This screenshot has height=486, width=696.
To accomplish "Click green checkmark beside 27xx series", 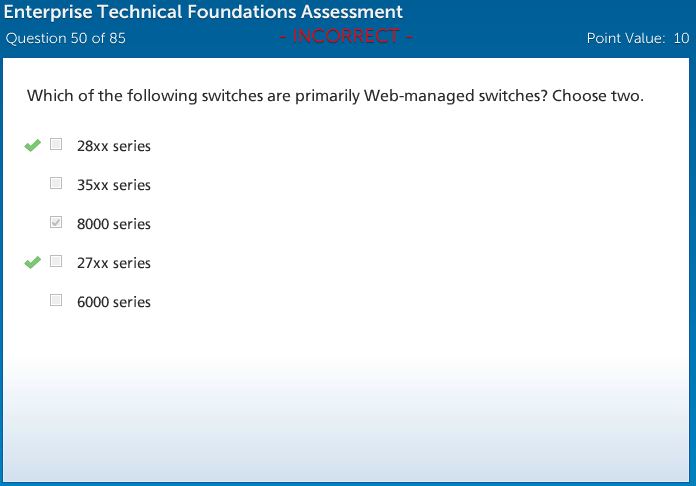I will 32,263.
